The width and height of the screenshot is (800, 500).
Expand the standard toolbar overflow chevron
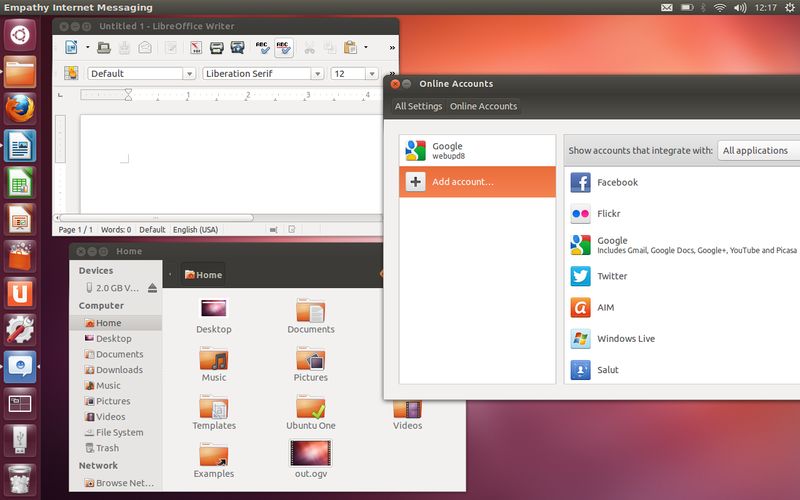coord(392,47)
